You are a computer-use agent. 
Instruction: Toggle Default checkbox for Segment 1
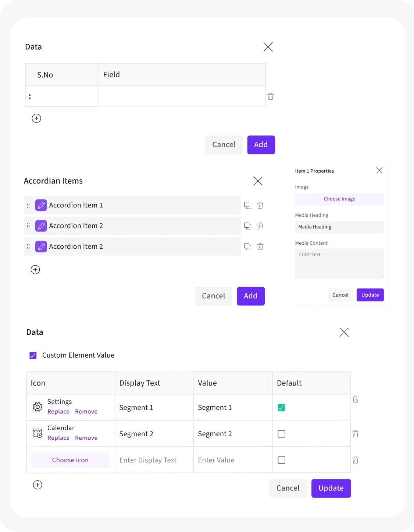coord(281,408)
